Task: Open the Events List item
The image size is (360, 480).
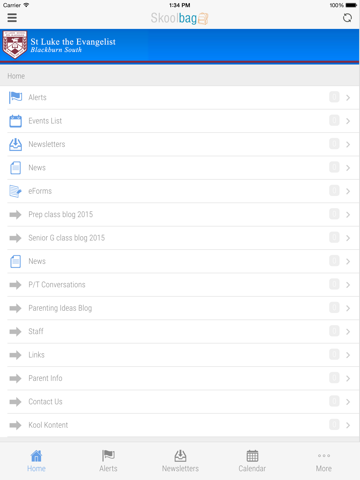Action: tap(180, 121)
